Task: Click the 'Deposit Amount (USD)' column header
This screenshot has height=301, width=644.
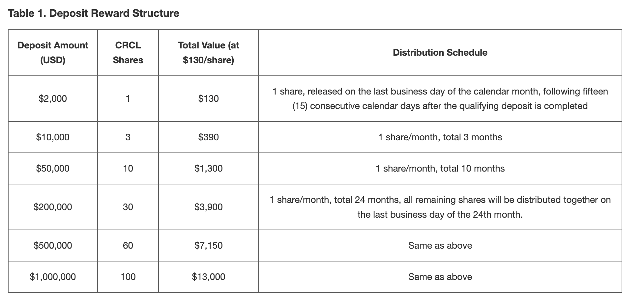Action: 53,53
